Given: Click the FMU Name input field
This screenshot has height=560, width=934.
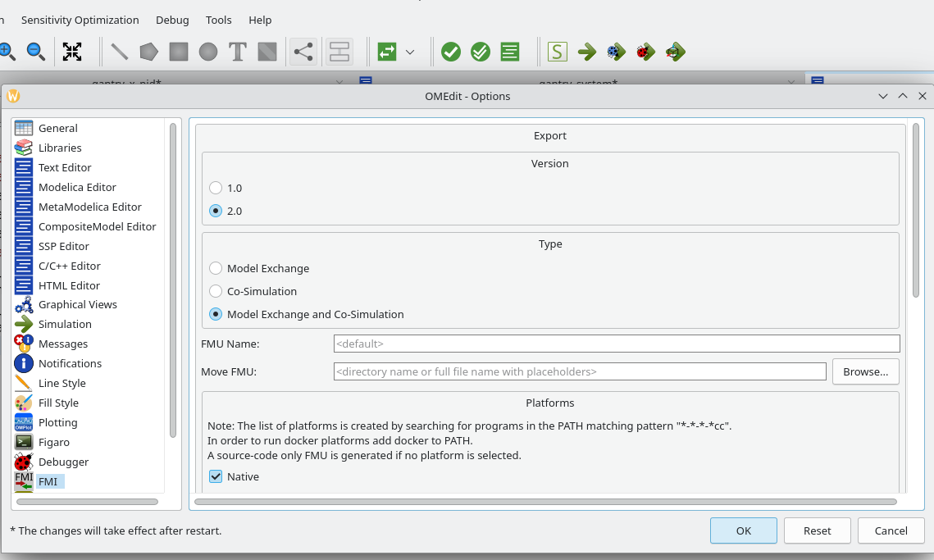Looking at the screenshot, I should (616, 344).
